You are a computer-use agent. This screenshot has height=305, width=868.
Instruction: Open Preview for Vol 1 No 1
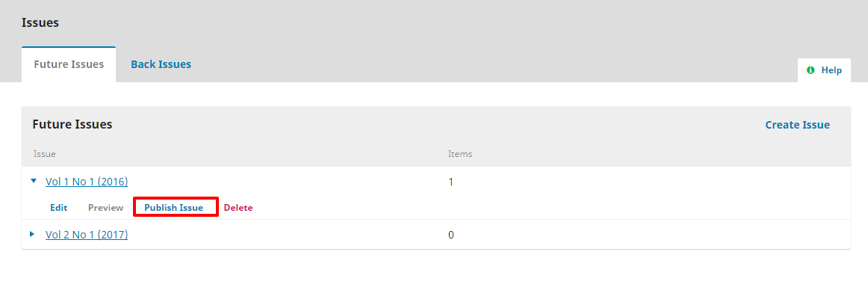(105, 208)
